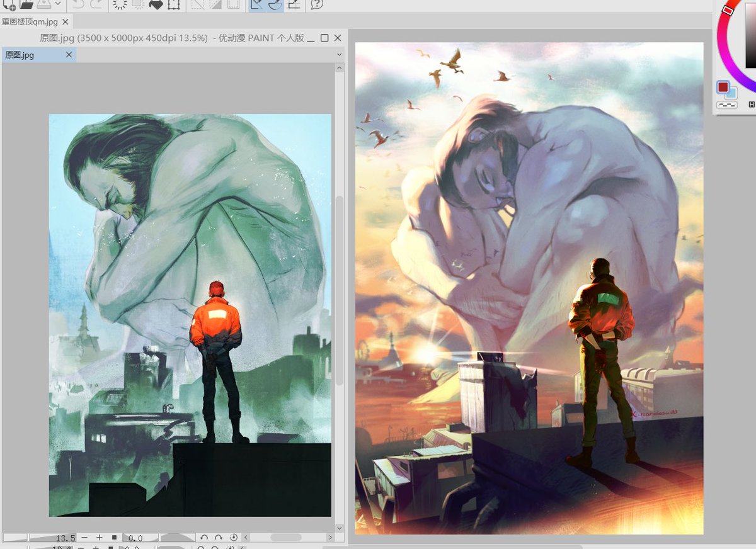
Task: Close the 重画楼顶qm.jpg tab
Action: (x=66, y=21)
